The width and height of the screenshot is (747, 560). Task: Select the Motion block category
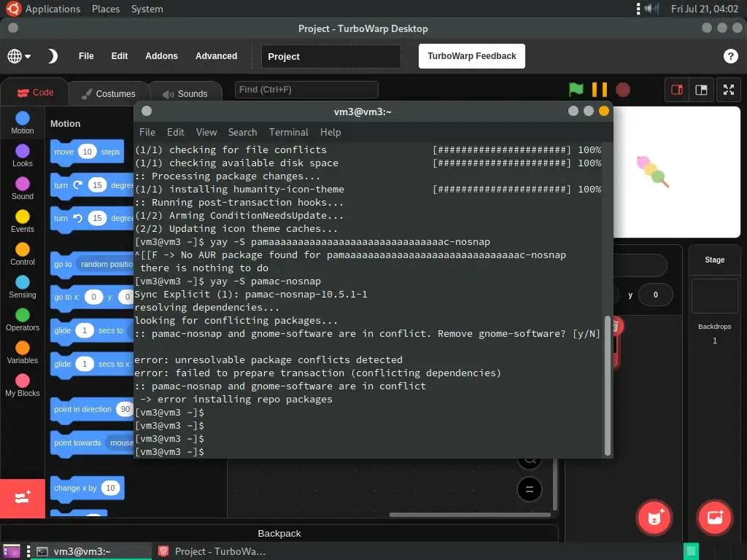pyautogui.click(x=23, y=122)
